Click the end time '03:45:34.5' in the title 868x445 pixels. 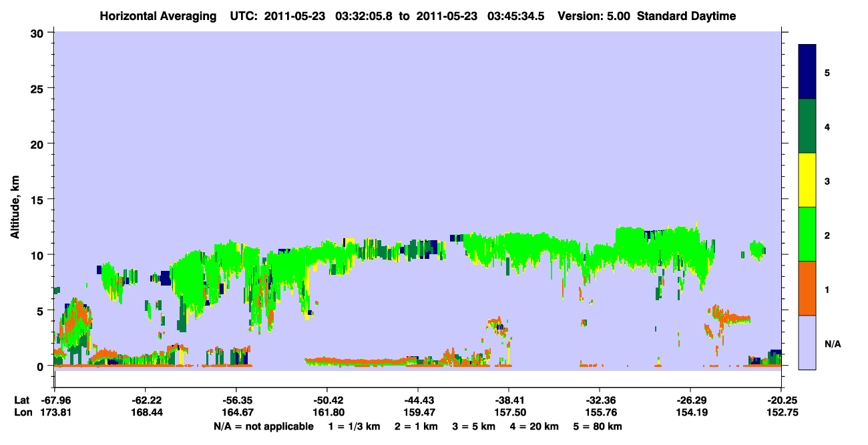click(x=517, y=16)
